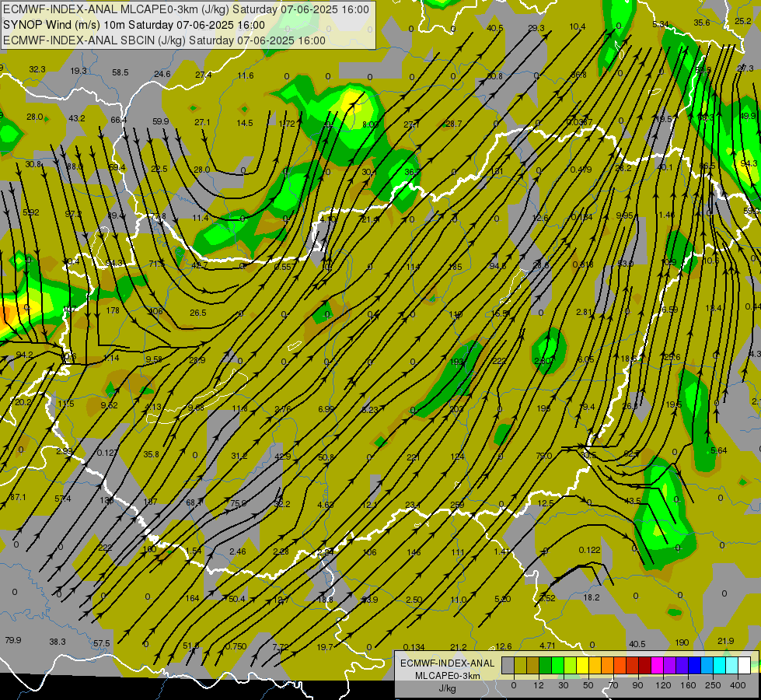Viewport: 761px width, 700px height.
Task: Click the map value 24.6
Action: pyautogui.click(x=162, y=74)
